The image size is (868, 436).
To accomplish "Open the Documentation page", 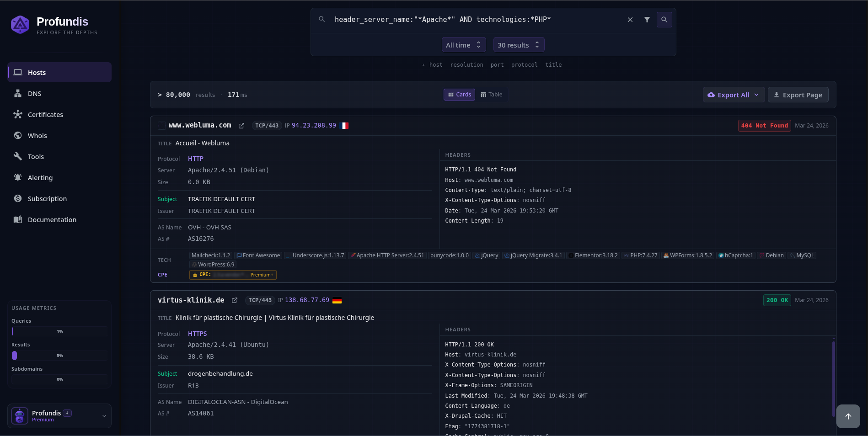I will tap(59, 219).
